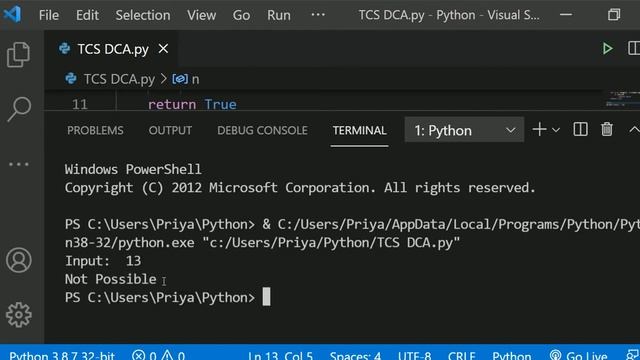The image size is (640, 360).
Task: Select the TERMINAL panel tab
Action: click(x=359, y=130)
